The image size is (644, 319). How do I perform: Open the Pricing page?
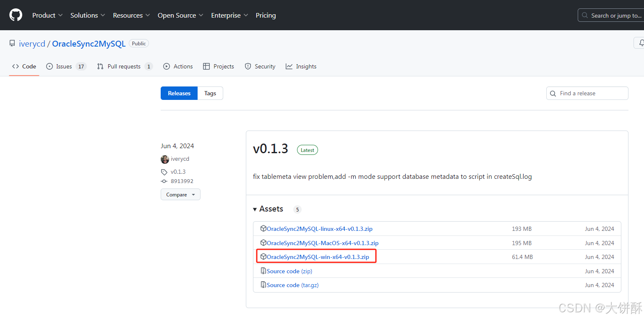266,15
